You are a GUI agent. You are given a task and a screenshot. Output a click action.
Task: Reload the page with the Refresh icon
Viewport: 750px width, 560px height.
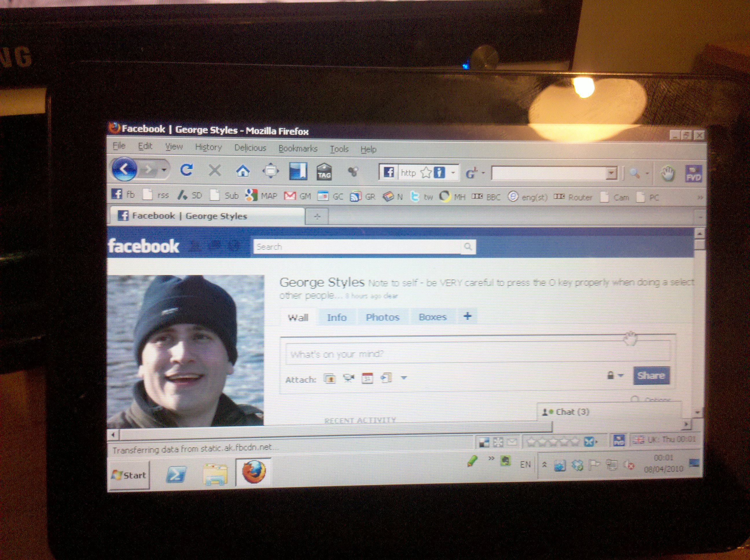click(186, 170)
